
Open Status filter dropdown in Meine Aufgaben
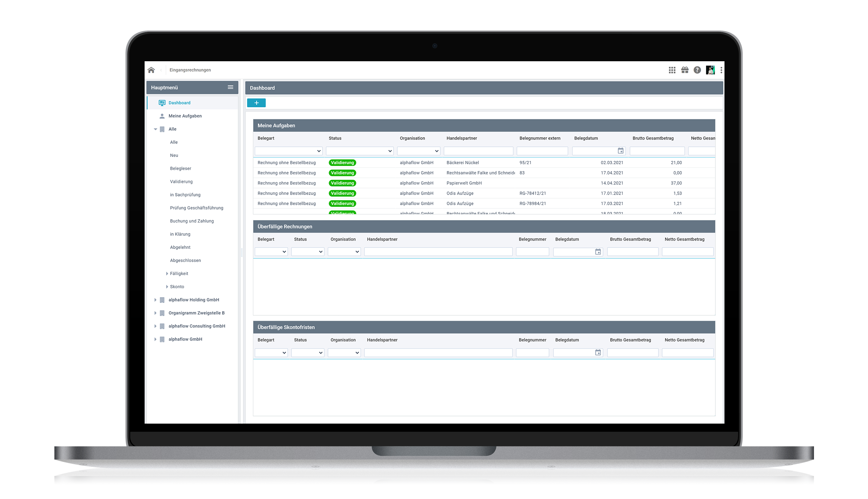click(360, 151)
